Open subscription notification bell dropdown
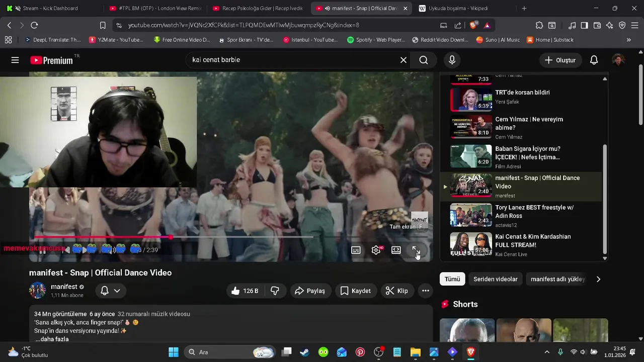The image size is (644, 362). [x=110, y=291]
